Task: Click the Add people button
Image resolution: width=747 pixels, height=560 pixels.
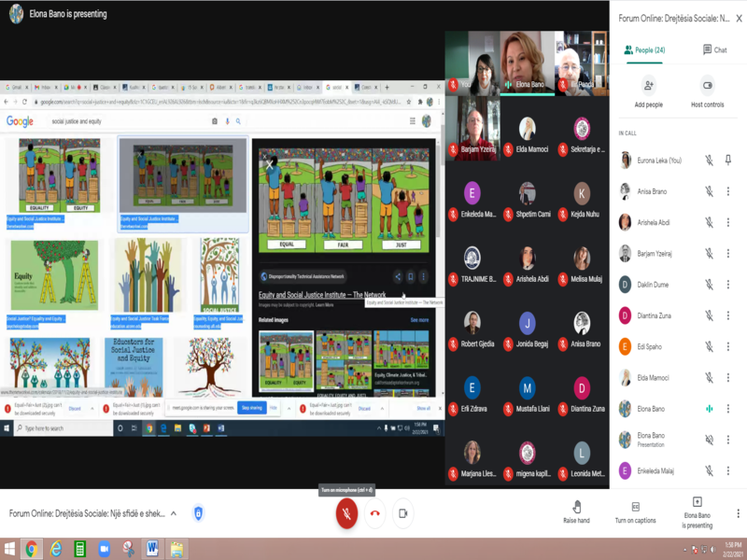Action: click(649, 91)
